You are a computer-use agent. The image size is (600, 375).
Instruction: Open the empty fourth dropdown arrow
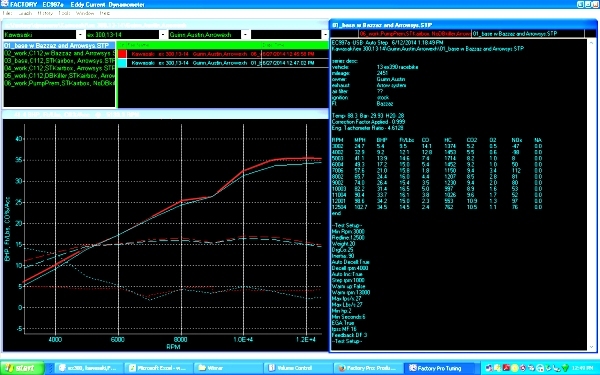(x=325, y=35)
